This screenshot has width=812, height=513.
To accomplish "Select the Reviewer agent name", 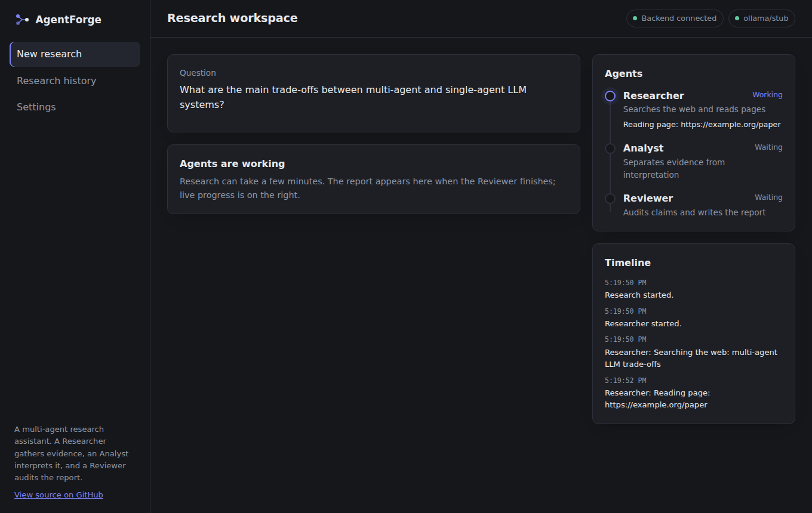I will point(648,198).
